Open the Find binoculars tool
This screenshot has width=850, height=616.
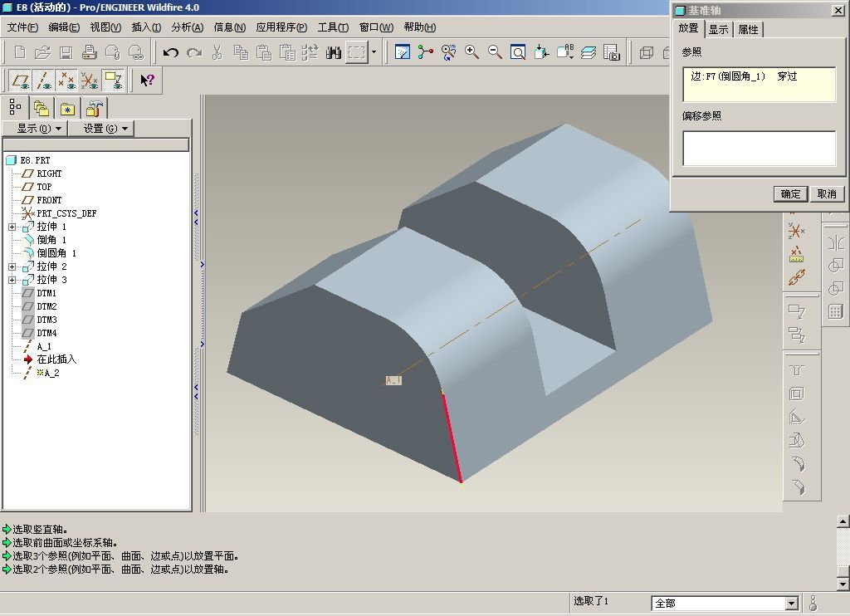coord(334,52)
